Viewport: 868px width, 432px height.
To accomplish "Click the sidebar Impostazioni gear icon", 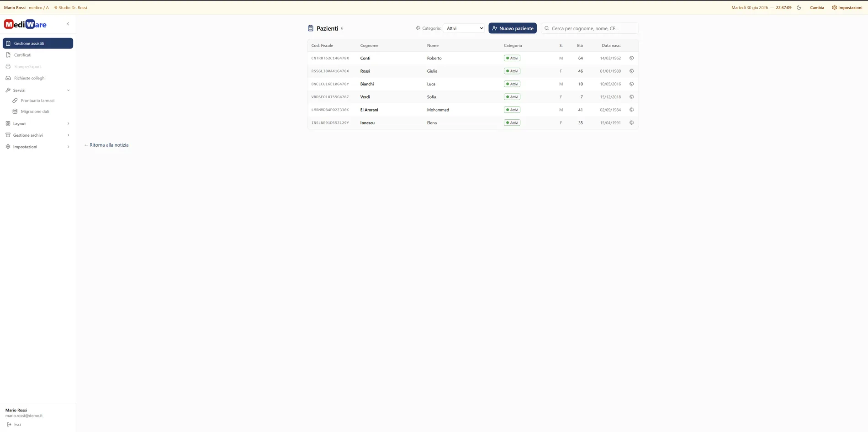I will tap(8, 147).
